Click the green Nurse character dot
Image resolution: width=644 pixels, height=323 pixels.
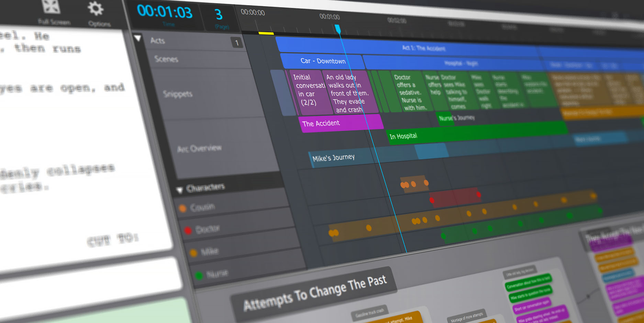tap(199, 275)
